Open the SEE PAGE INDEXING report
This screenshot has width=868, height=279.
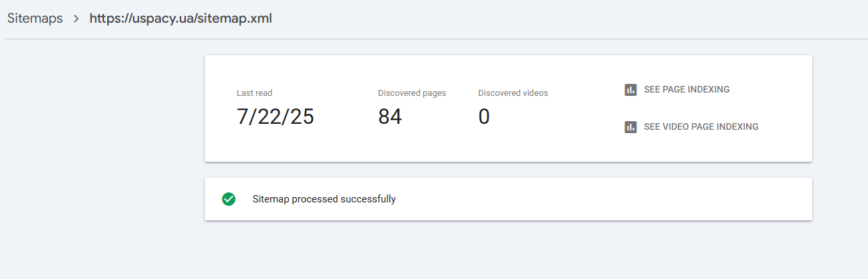pyautogui.click(x=686, y=90)
